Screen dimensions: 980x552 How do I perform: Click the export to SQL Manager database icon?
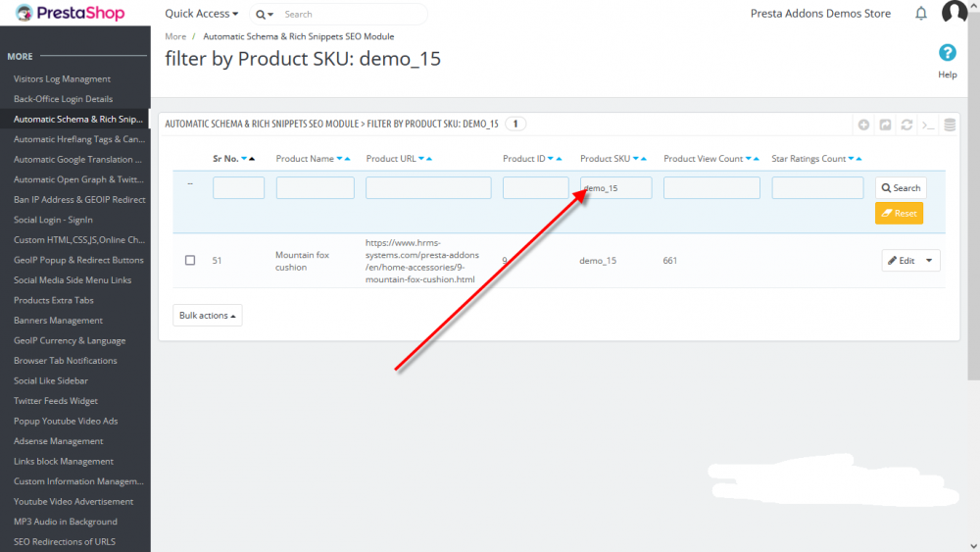click(950, 125)
